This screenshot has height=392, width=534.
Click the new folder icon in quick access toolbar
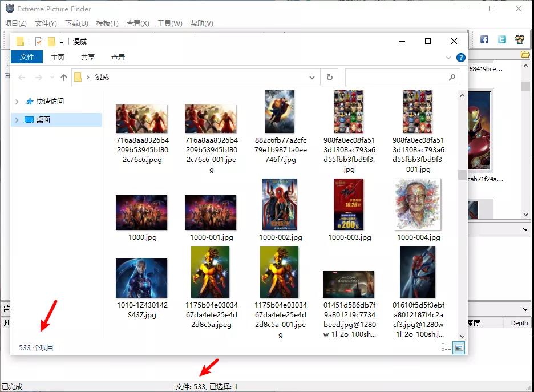click(x=51, y=42)
